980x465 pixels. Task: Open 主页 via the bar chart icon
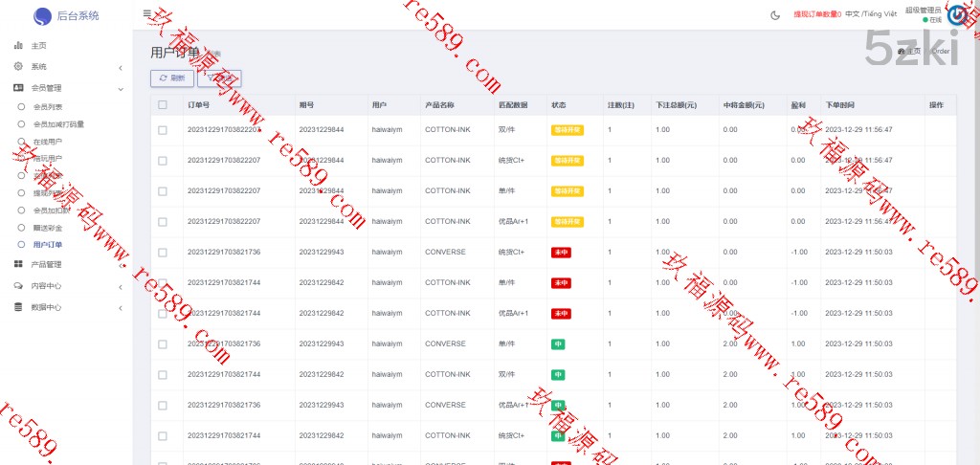(18, 46)
